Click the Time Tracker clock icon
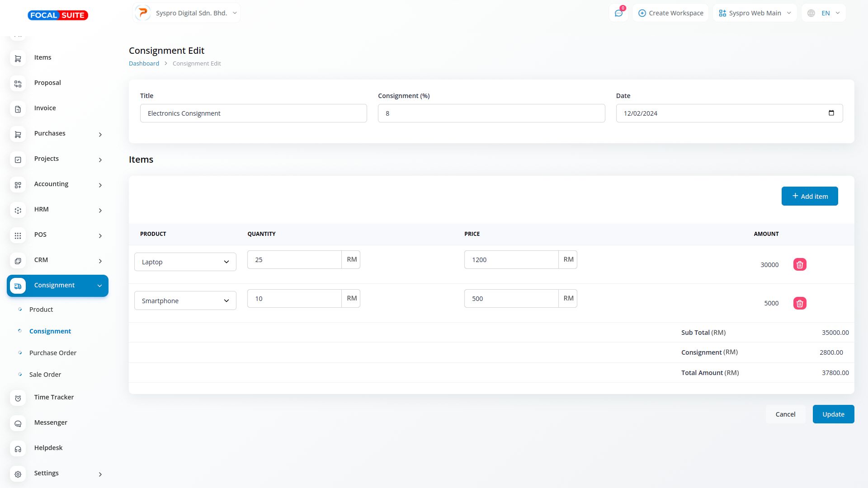The width and height of the screenshot is (868, 488). pyautogui.click(x=18, y=398)
